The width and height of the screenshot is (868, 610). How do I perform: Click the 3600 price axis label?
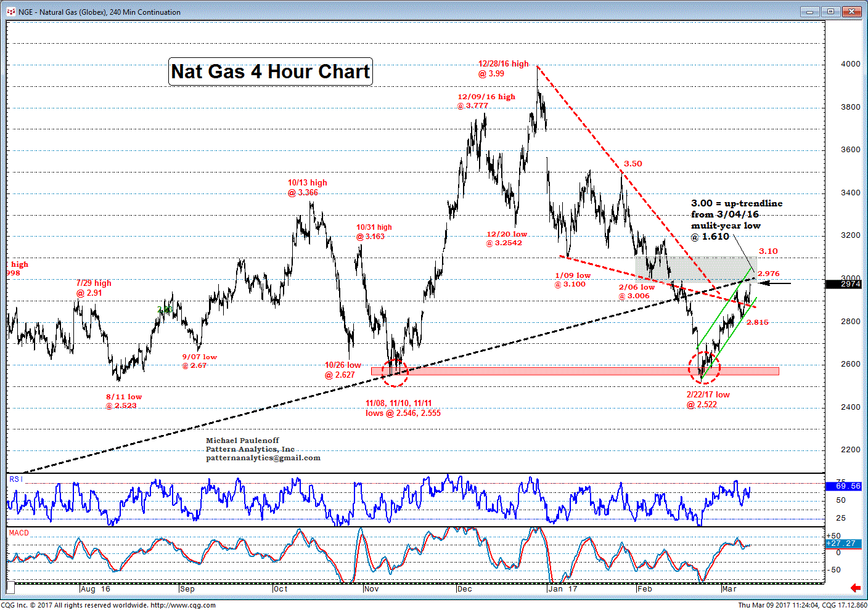tap(850, 150)
